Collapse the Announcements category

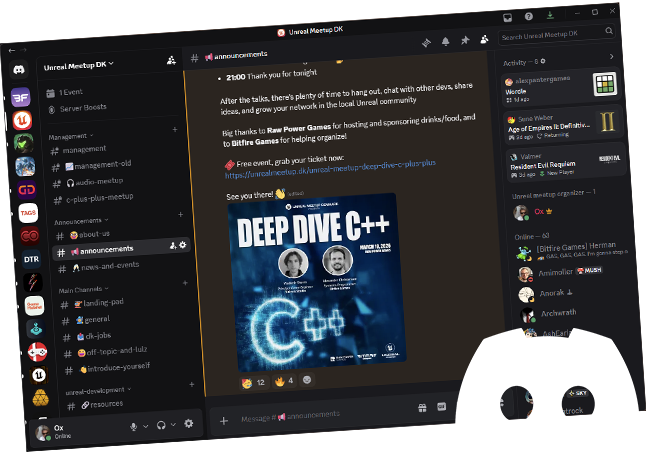(x=81, y=221)
